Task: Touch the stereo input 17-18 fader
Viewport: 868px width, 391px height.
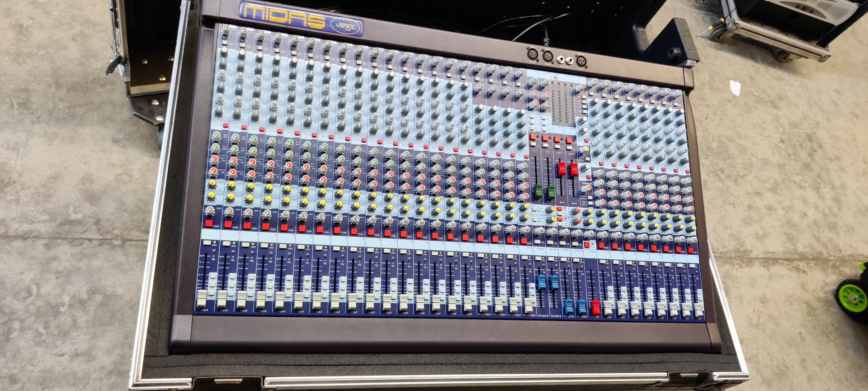Action: pos(484,303)
